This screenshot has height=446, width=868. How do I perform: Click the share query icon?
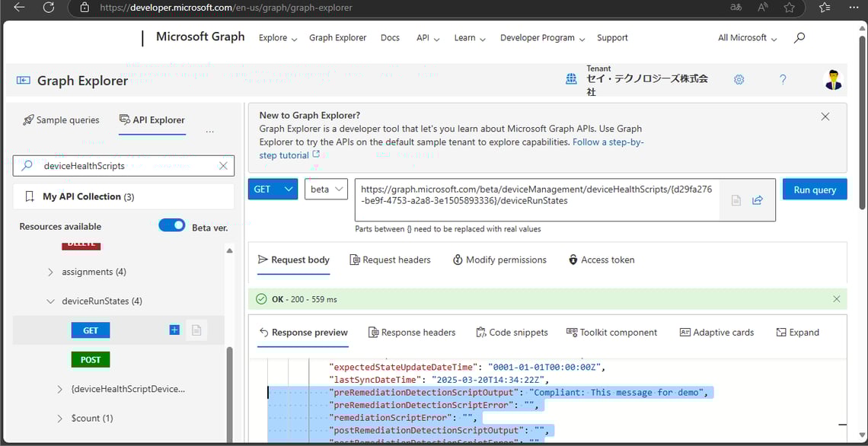(x=758, y=199)
